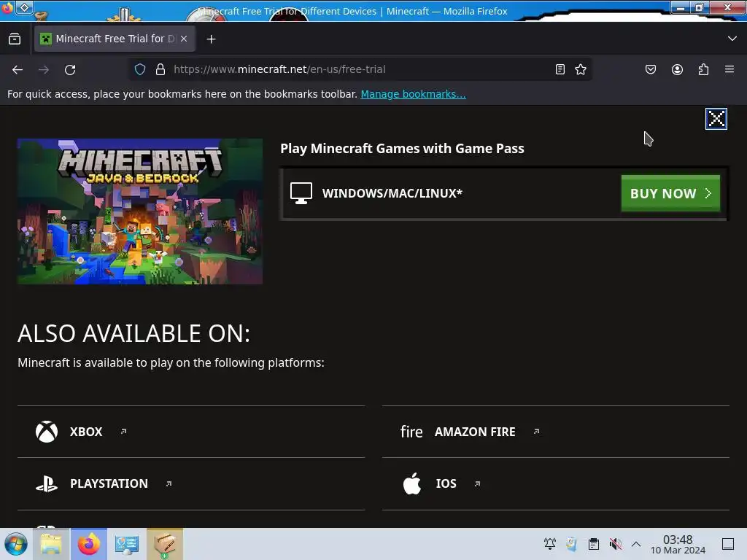The width and height of the screenshot is (747, 560).
Task: Open the Firefox account menu
Action: (x=677, y=69)
